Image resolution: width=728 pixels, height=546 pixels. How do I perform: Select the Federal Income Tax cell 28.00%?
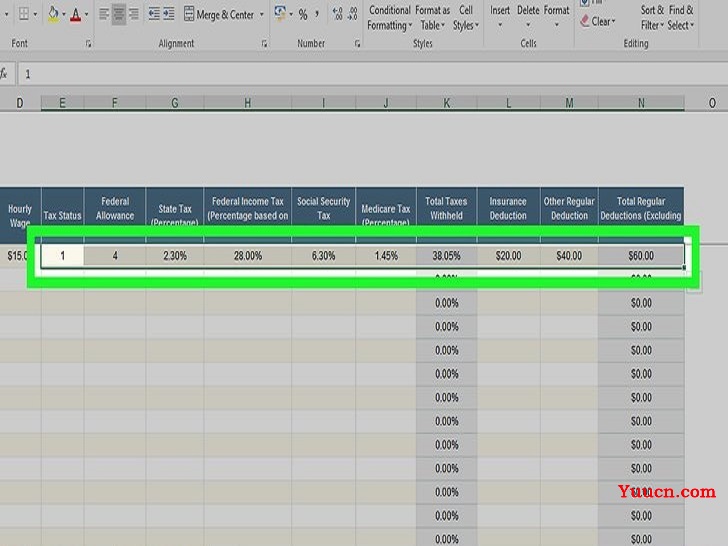click(247, 256)
